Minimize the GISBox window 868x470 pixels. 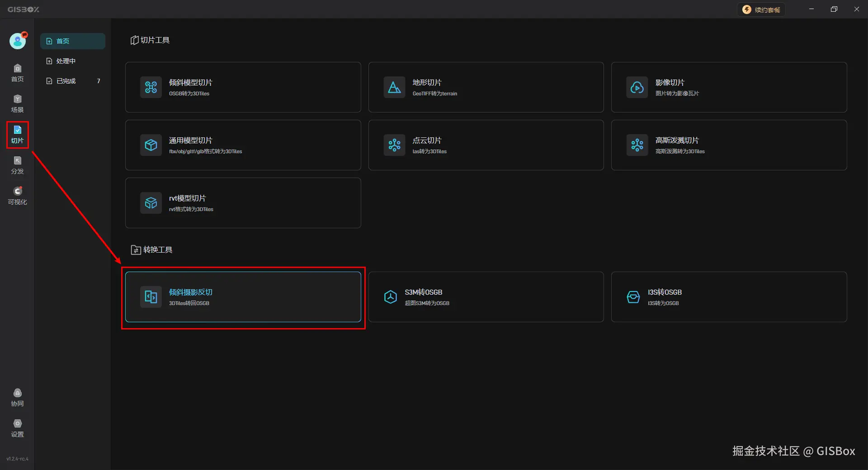pyautogui.click(x=811, y=9)
